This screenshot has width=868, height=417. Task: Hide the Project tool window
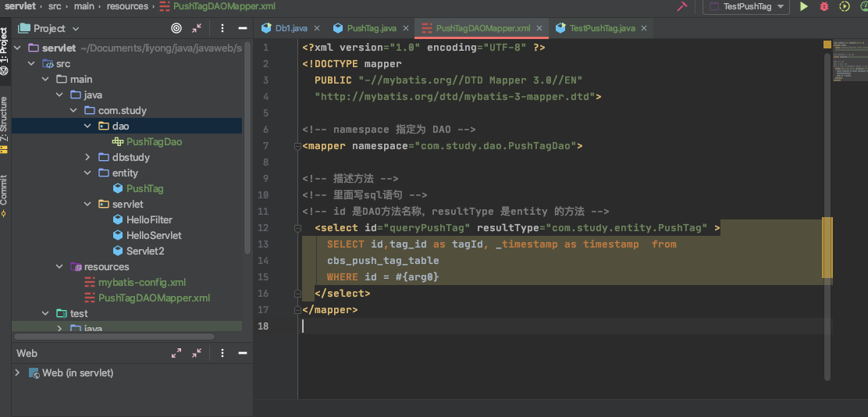coord(243,28)
